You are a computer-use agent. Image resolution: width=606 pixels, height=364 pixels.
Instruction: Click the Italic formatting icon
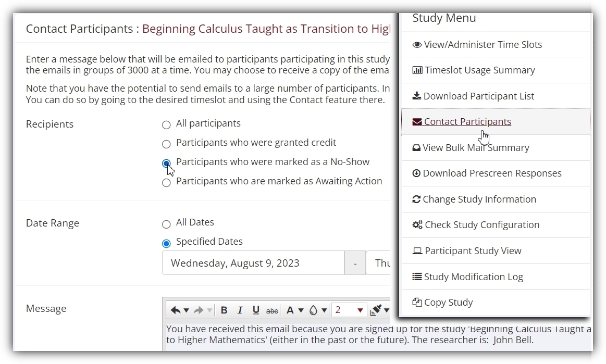(x=240, y=310)
